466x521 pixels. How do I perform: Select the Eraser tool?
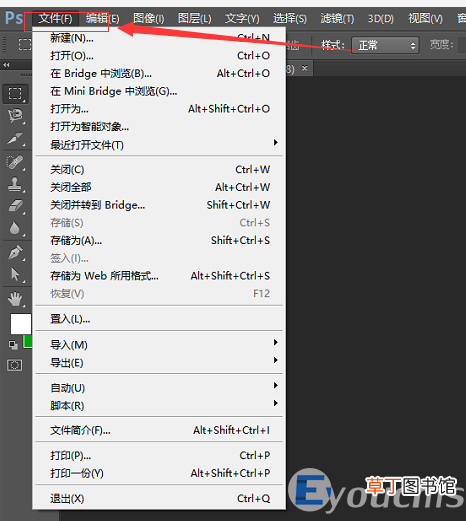tap(15, 206)
